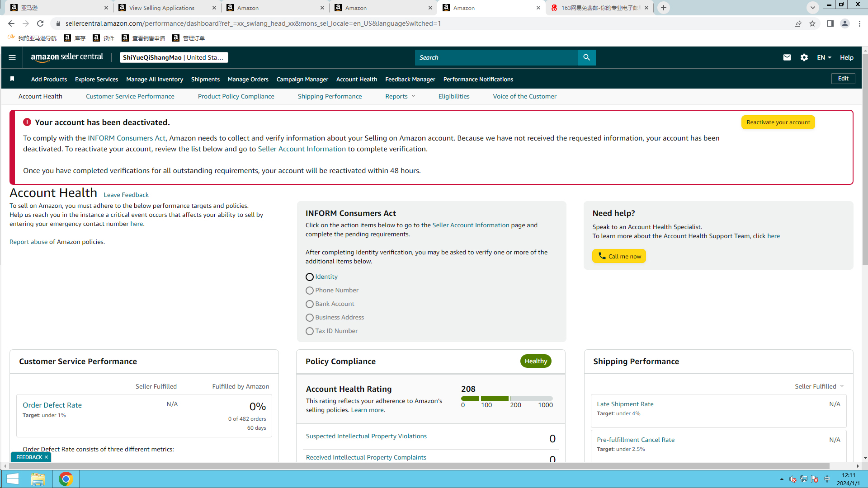Open the messages mail icon
868x488 pixels.
[x=787, y=57]
